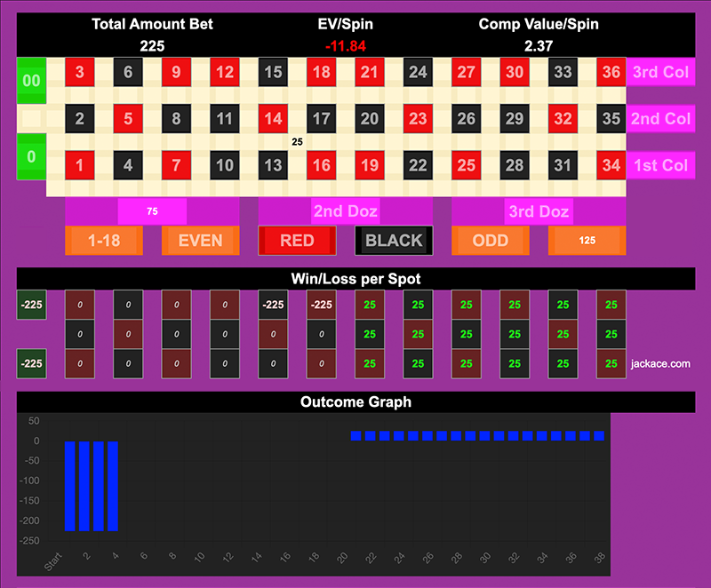Viewport: 711px width, 588px height.
Task: Click the 3rd Doz bet area
Action: 538,211
